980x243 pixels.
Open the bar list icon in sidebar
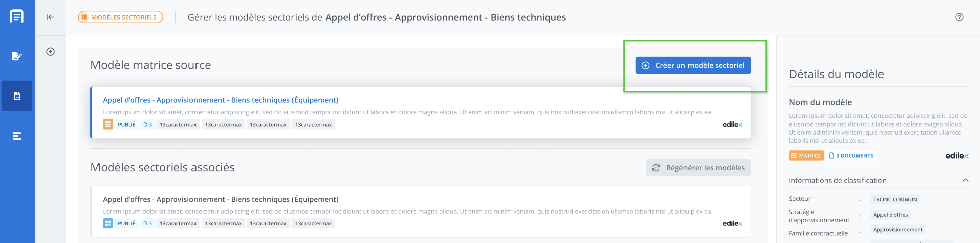[17, 136]
